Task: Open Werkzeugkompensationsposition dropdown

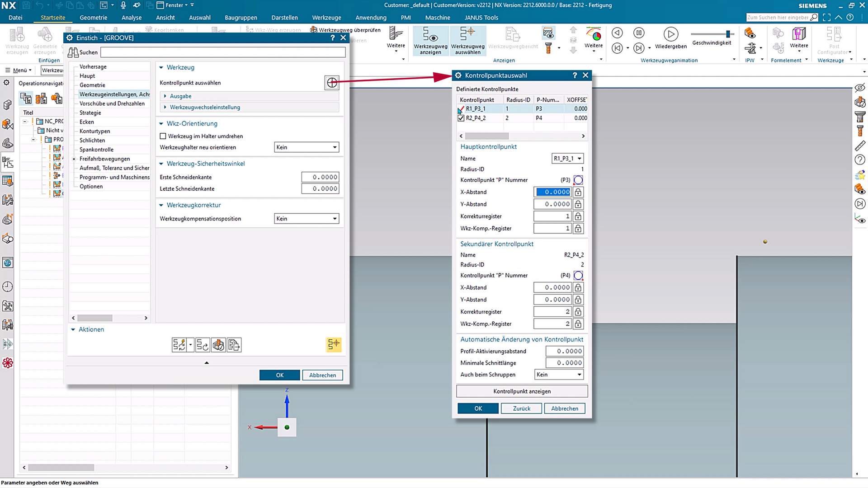Action: (x=307, y=219)
